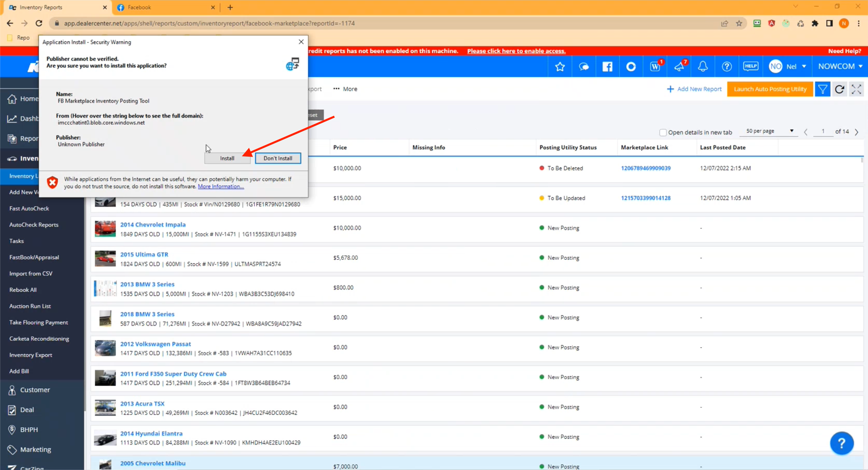Go to next page arrow
868x470 pixels.
tap(857, 132)
